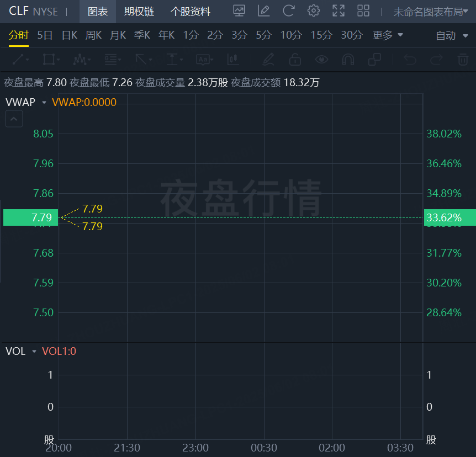476x457 pixels.
Task: Click the 21:30 time axis label
Action: pyautogui.click(x=127, y=448)
